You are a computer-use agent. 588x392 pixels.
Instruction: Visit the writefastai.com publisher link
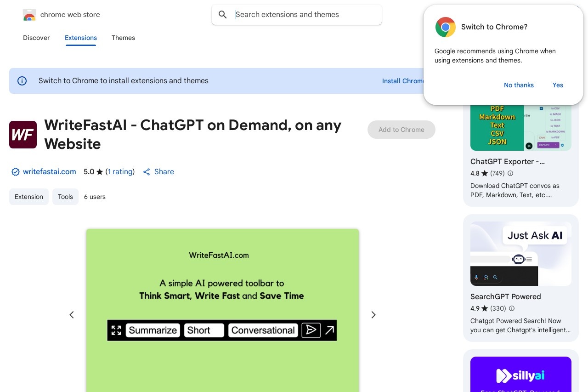[50, 172]
